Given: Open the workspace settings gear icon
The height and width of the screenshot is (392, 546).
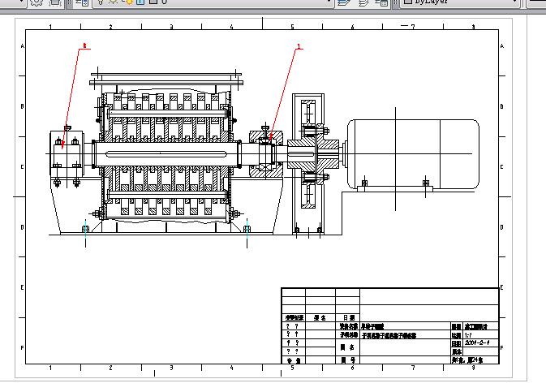Looking at the screenshot, I should (37, 2).
